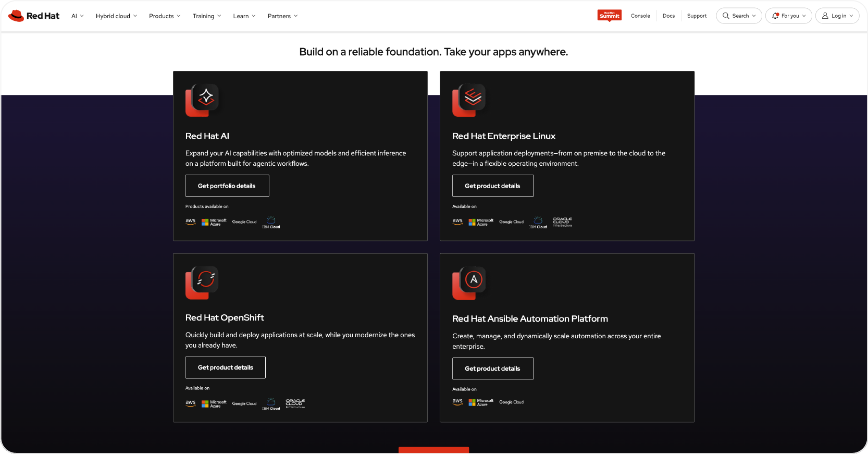Click Microsoft Azure logo under Red Hat AI
This screenshot has height=454, width=868.
(x=214, y=222)
